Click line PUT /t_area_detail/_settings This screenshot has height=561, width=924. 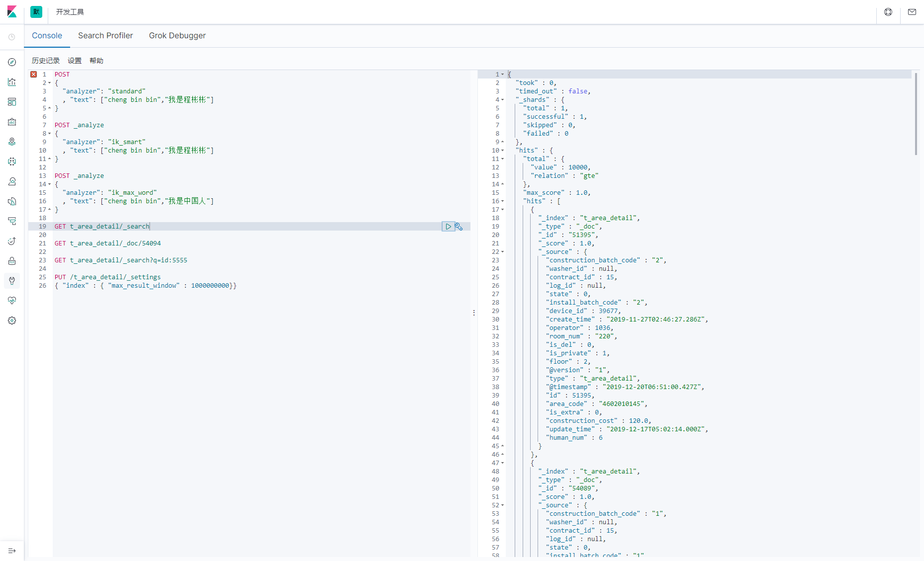coord(108,277)
